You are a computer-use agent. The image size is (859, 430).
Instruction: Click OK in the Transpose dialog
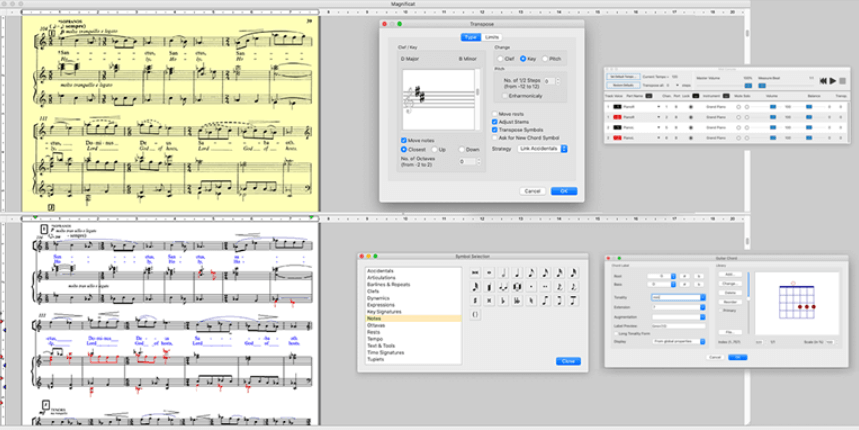coord(564,191)
